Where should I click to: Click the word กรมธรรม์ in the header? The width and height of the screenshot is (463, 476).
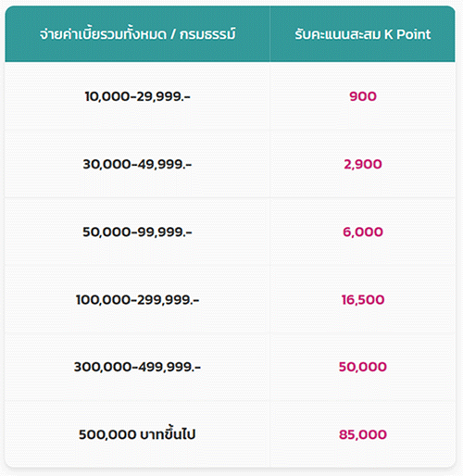click(x=207, y=34)
